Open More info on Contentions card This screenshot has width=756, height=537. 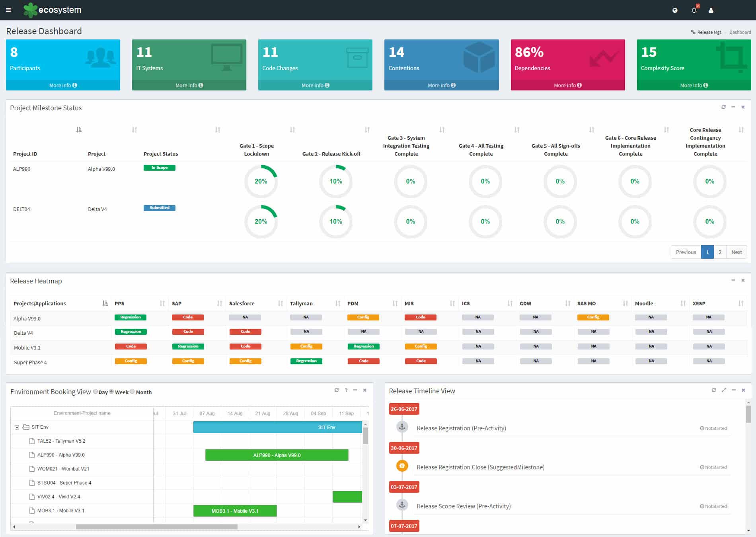(x=441, y=85)
